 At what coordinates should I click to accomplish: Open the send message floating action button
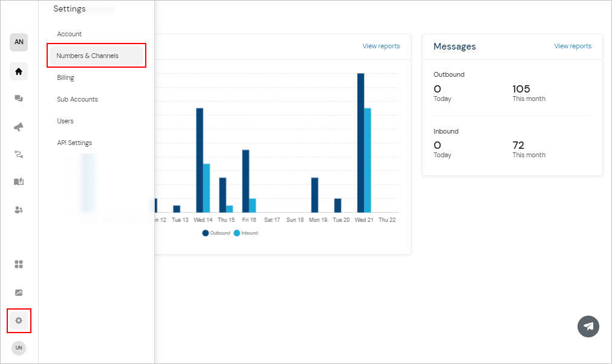(588, 327)
